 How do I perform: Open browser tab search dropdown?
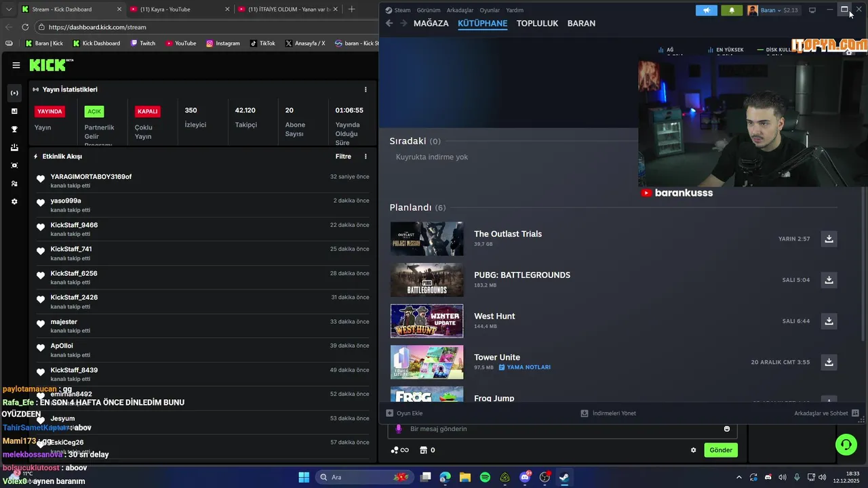coord(9,9)
